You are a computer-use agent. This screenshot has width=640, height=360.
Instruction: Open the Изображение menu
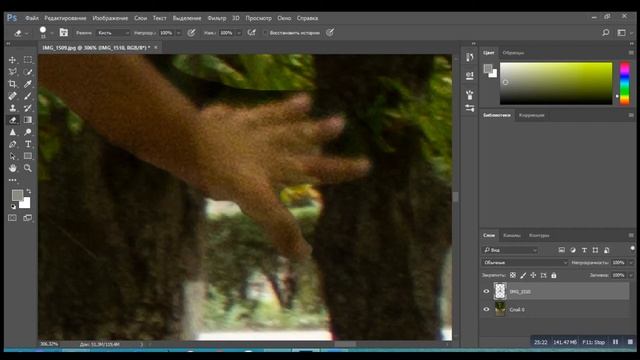(x=110, y=18)
